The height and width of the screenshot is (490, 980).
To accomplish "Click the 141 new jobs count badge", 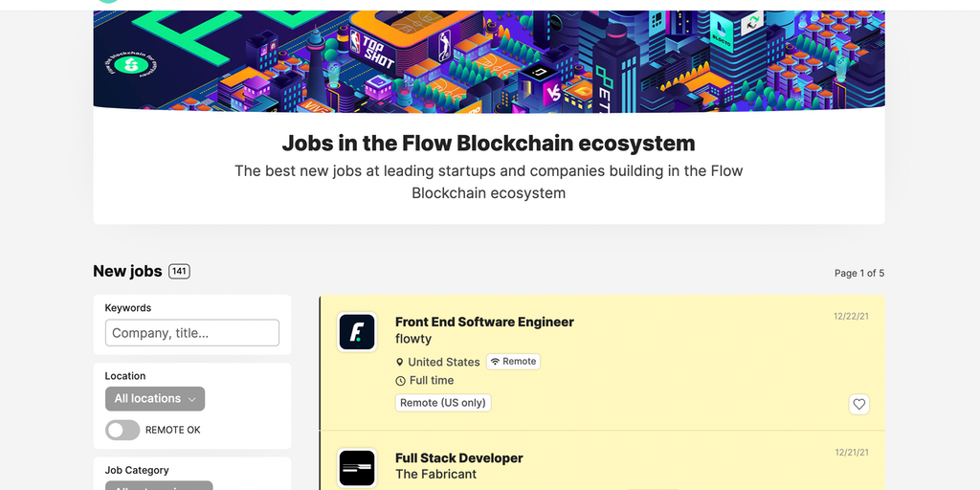I will pos(179,271).
